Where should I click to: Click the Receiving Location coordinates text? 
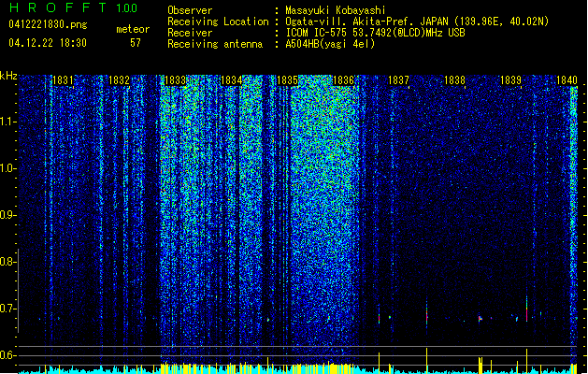pyautogui.click(x=417, y=22)
